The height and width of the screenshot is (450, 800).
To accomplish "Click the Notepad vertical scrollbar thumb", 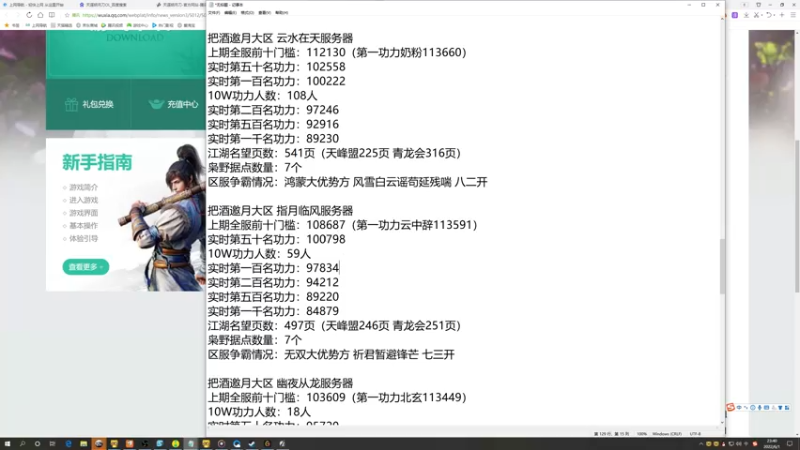I will point(722,266).
